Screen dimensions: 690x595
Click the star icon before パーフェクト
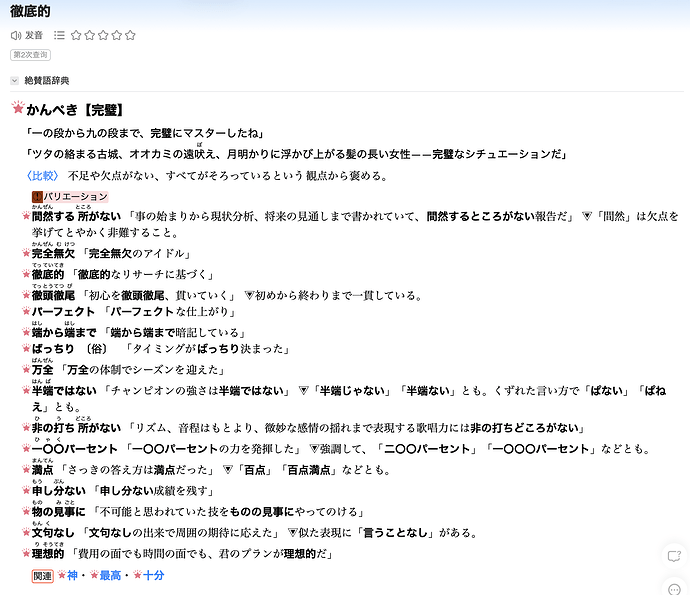(x=26, y=312)
